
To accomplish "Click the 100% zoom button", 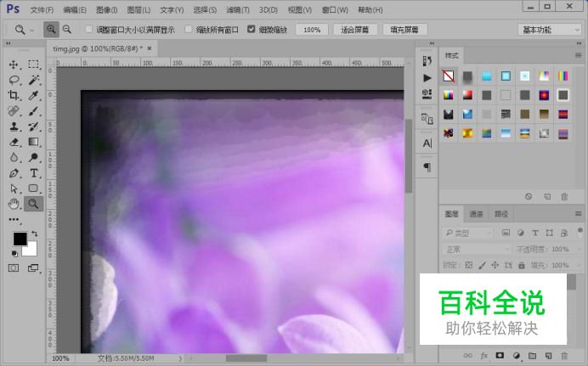I will 312,30.
